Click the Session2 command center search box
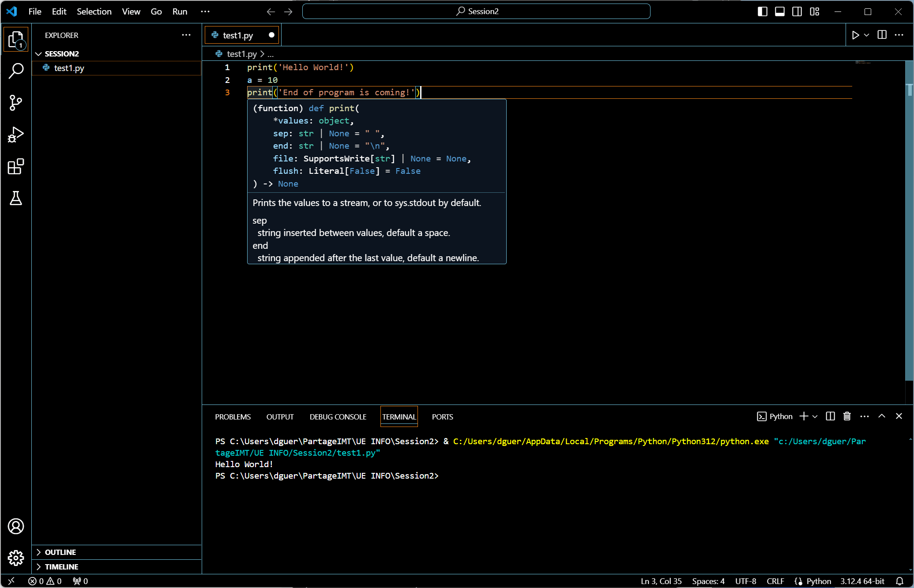 click(x=476, y=11)
